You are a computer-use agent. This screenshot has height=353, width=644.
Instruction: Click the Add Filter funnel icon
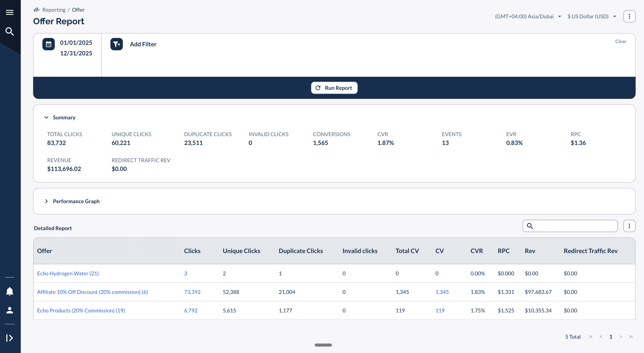click(x=116, y=44)
